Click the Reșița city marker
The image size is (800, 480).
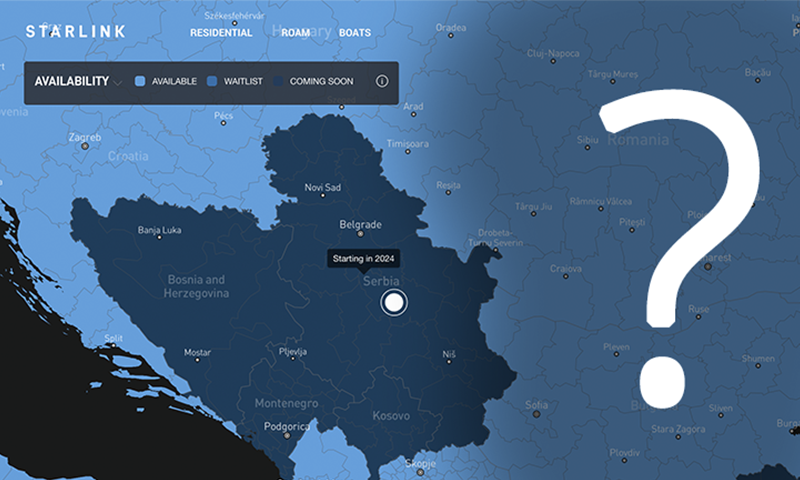click(448, 193)
